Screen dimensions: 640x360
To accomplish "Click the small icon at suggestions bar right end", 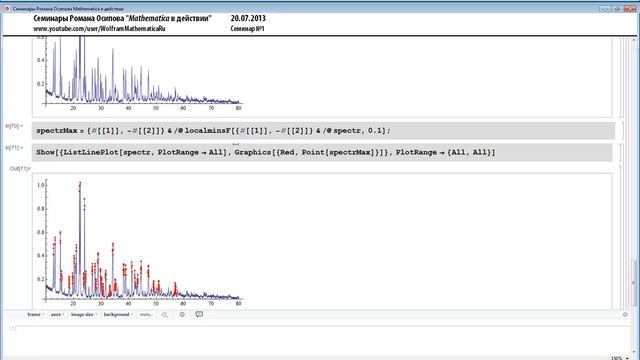I will (x=625, y=315).
